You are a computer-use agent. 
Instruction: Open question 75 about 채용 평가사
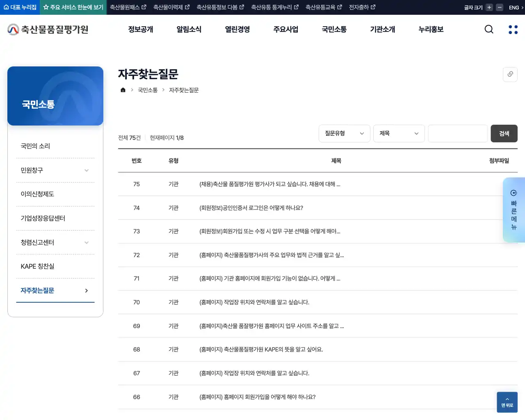(x=270, y=184)
